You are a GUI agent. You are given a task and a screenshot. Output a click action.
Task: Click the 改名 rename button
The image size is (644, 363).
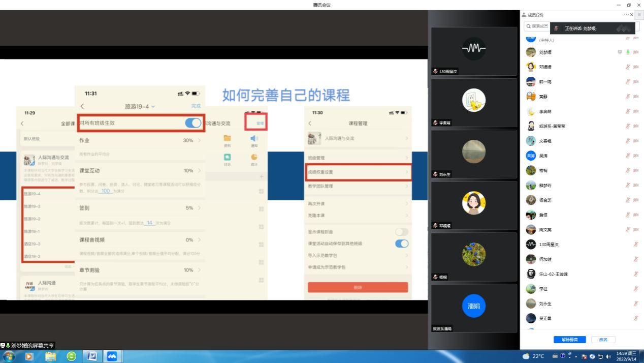tap(603, 339)
